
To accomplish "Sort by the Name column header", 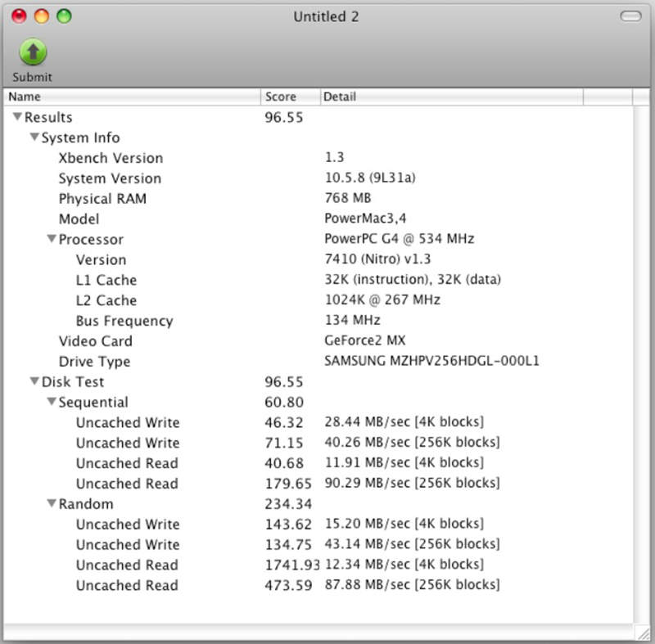I will (x=131, y=97).
